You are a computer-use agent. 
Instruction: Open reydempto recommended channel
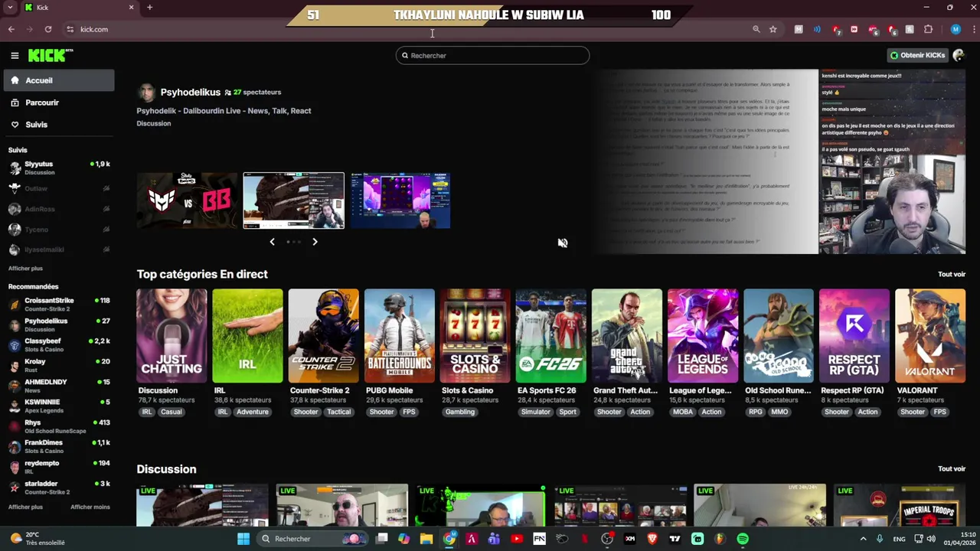[59, 467]
